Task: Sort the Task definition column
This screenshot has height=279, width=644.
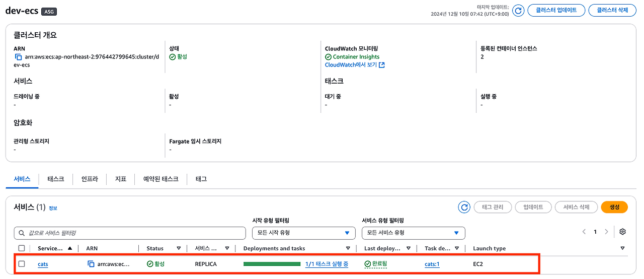Action: 457,248
